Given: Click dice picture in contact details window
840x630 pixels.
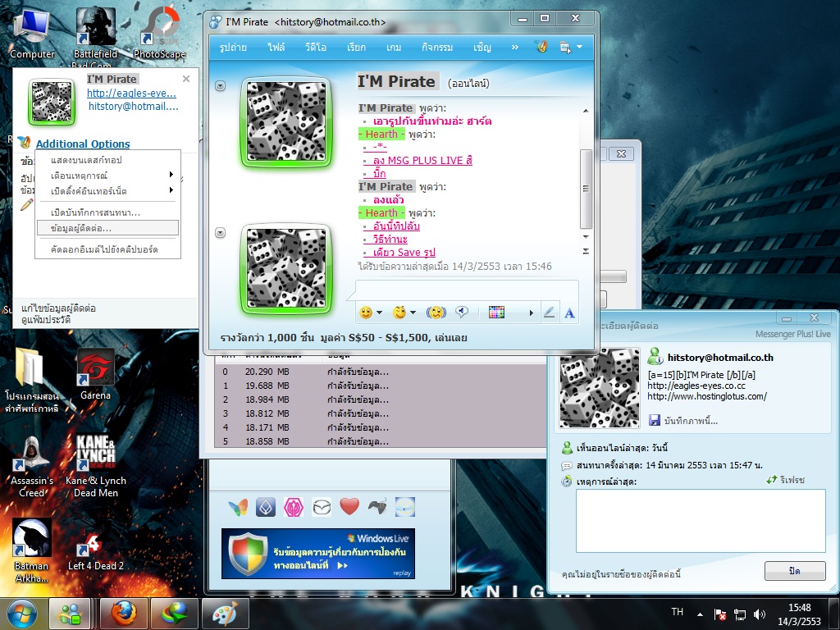Looking at the screenshot, I should click(600, 388).
